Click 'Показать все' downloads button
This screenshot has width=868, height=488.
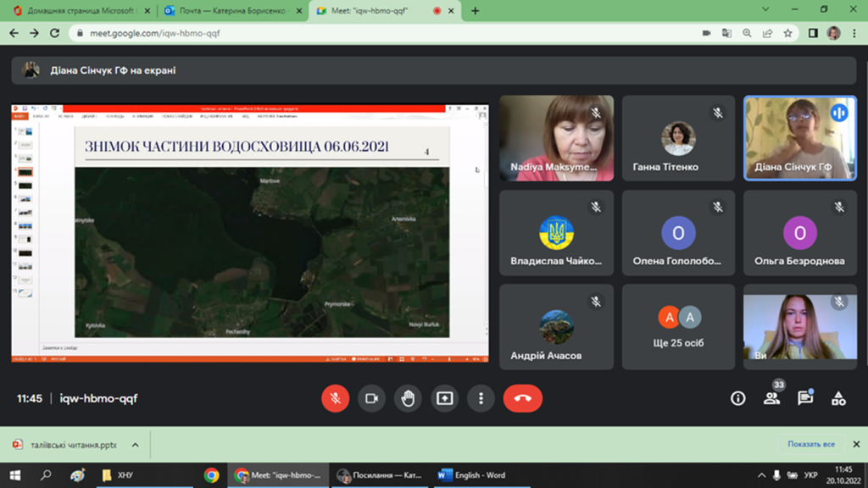pos(810,444)
